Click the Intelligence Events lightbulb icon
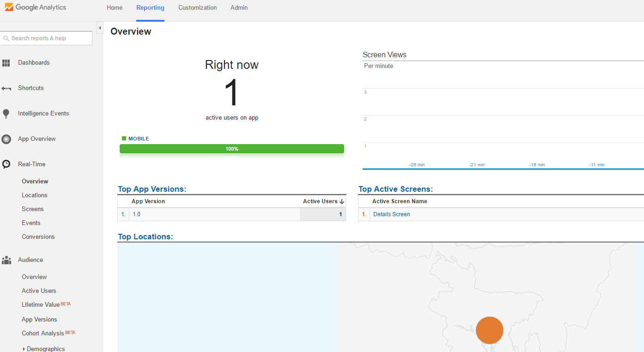 6,114
